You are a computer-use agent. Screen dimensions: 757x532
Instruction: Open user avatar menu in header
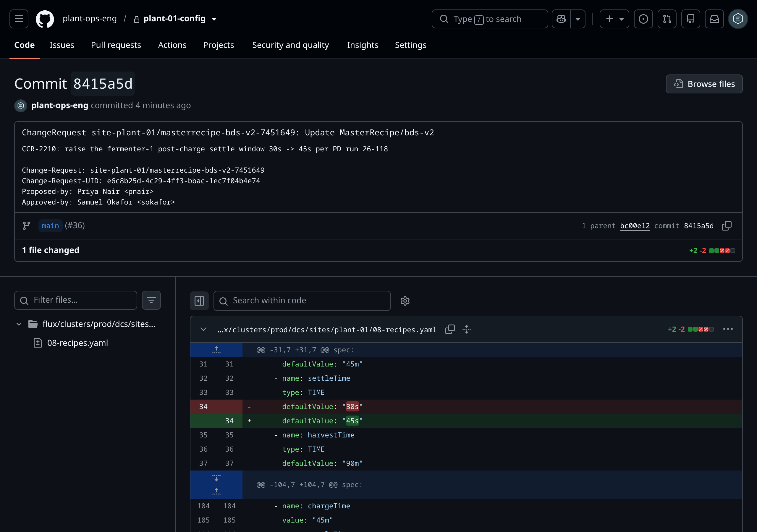click(x=738, y=19)
